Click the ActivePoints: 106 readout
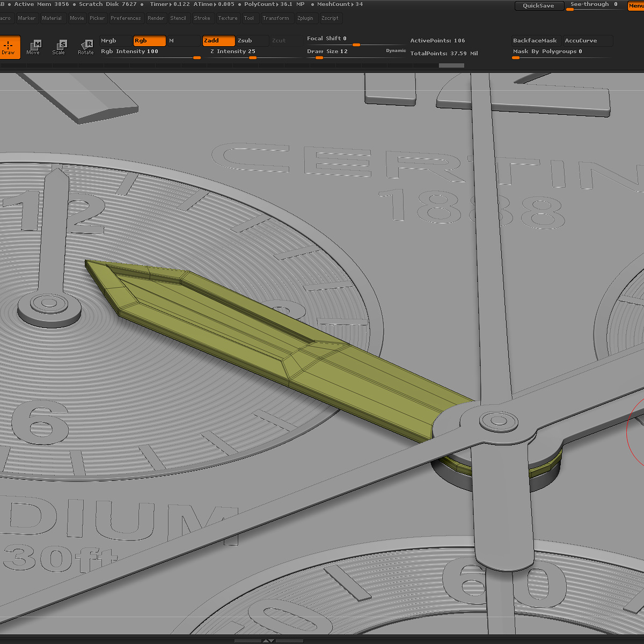 click(437, 41)
